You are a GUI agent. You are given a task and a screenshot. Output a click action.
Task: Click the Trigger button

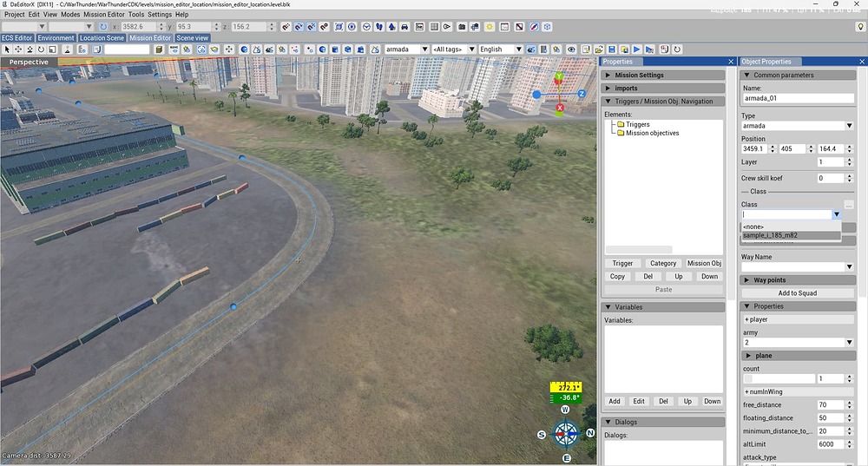pyautogui.click(x=622, y=264)
